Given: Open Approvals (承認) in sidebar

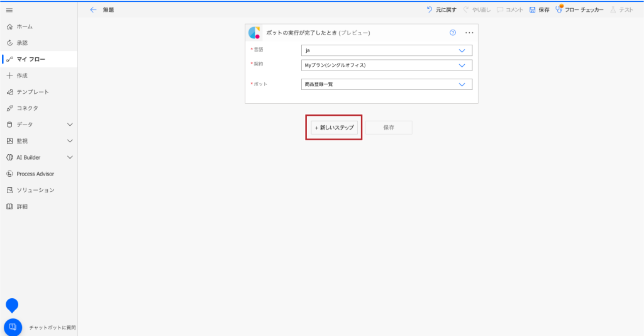Looking at the screenshot, I should pos(38,43).
